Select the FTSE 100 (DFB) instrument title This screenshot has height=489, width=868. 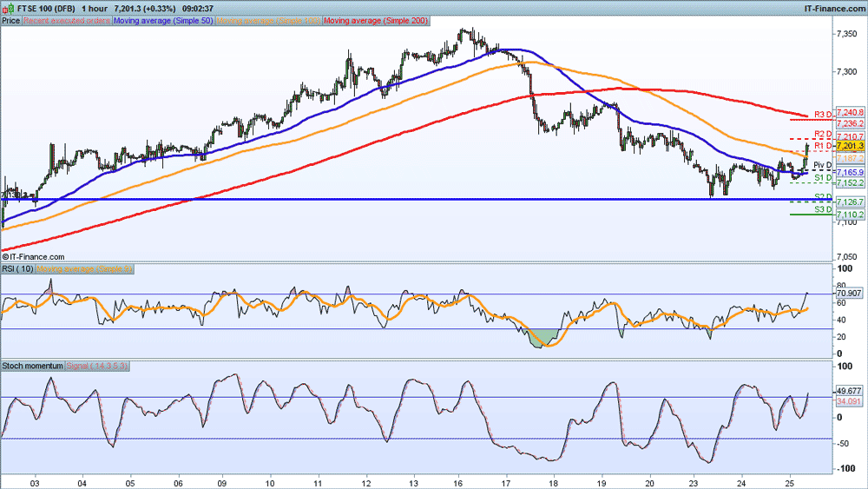[45, 9]
